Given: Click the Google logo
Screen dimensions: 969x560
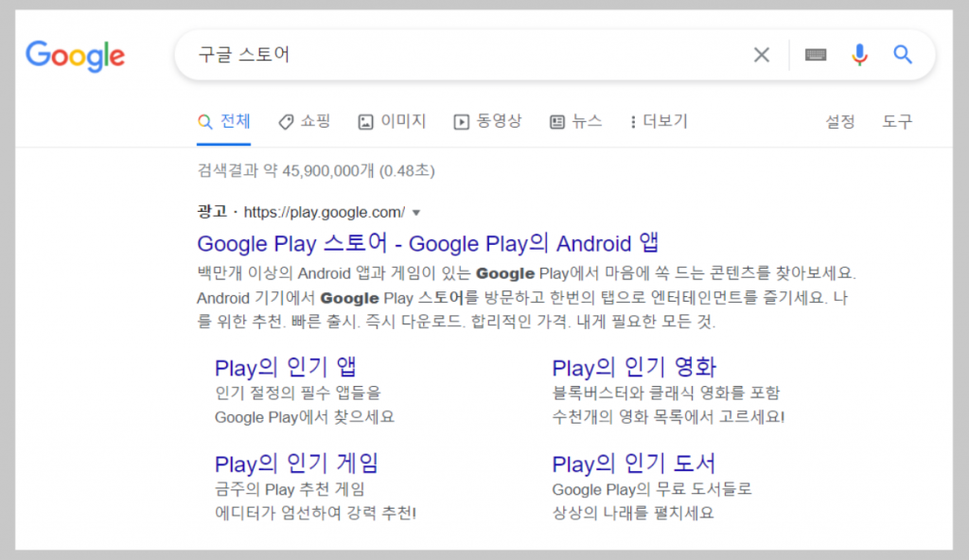Looking at the screenshot, I should [75, 56].
